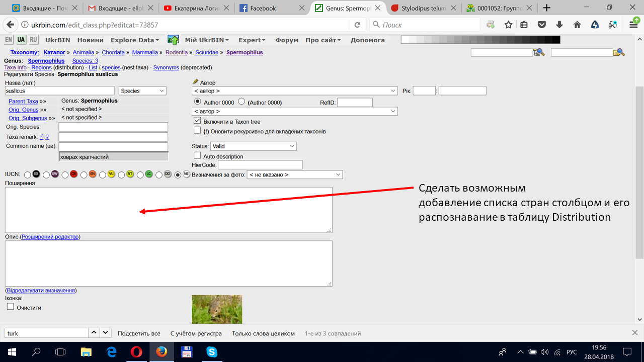Open the downloads arrow icon in toolbar
644x362 pixels.
pyautogui.click(x=559, y=25)
